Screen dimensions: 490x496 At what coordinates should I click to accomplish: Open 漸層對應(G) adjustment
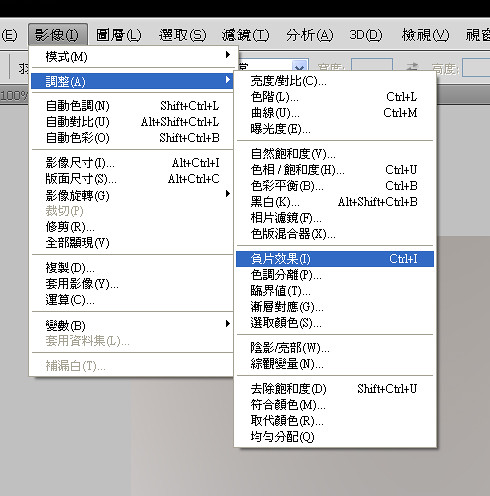click(x=335, y=307)
